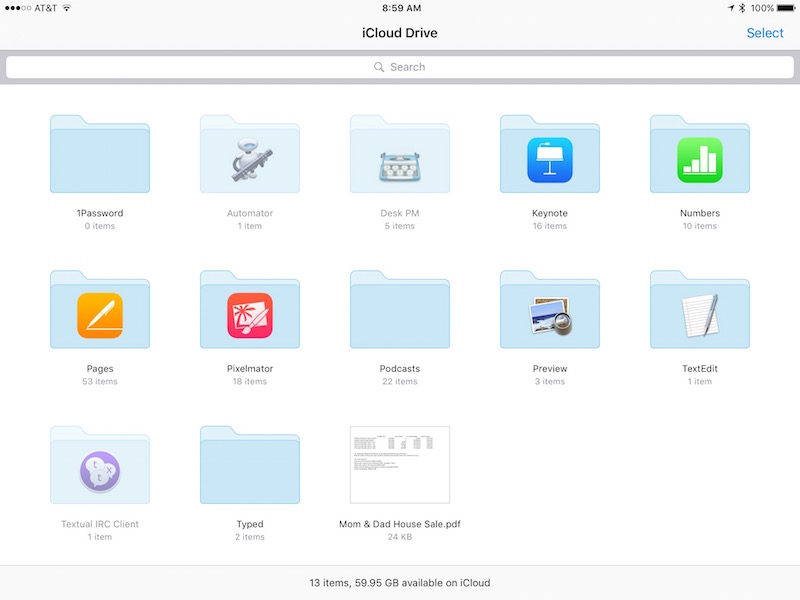Tap the "Automator" folder name
Screen dimensions: 800x600
[x=250, y=213]
